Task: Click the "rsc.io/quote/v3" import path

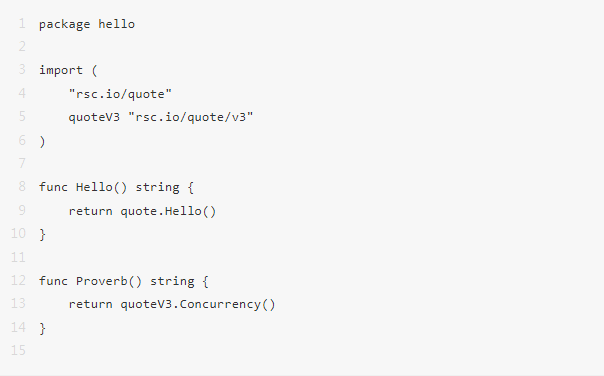Action: (191, 117)
